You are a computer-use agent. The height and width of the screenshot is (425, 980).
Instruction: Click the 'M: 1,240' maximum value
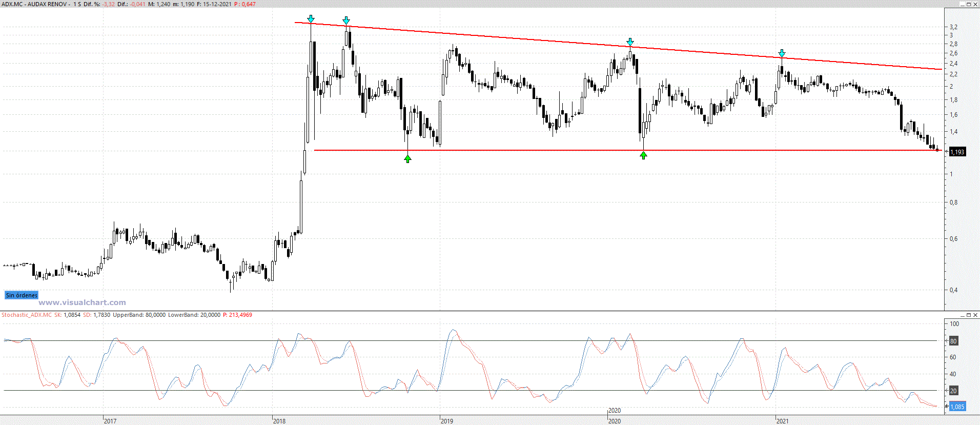pos(159,4)
